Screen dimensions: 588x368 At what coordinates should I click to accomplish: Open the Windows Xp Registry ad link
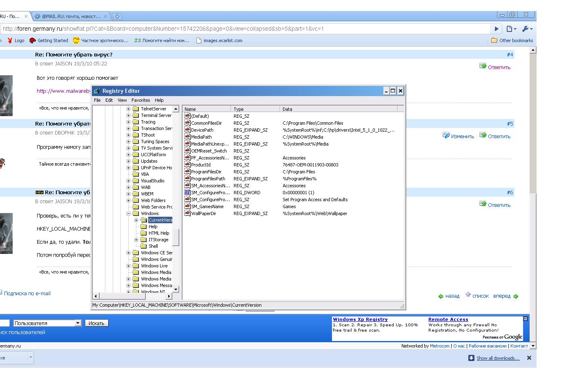tap(360, 319)
